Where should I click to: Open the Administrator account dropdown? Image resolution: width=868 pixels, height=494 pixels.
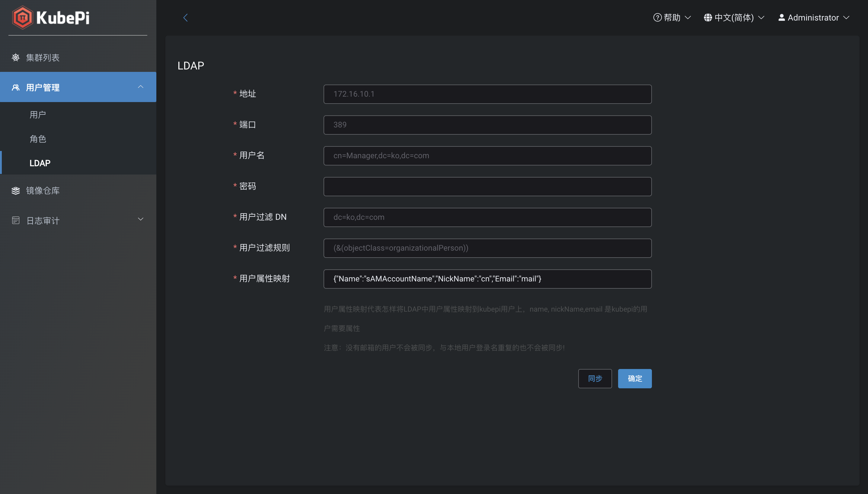point(814,17)
